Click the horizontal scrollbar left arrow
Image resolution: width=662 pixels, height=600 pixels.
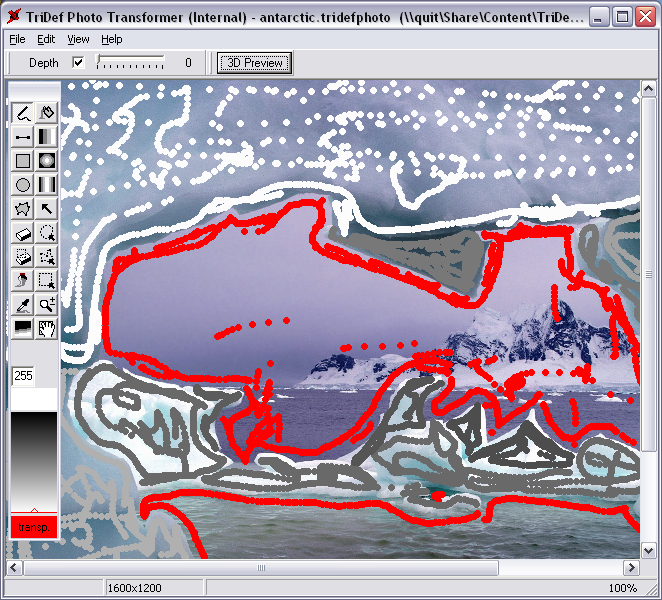[14, 568]
